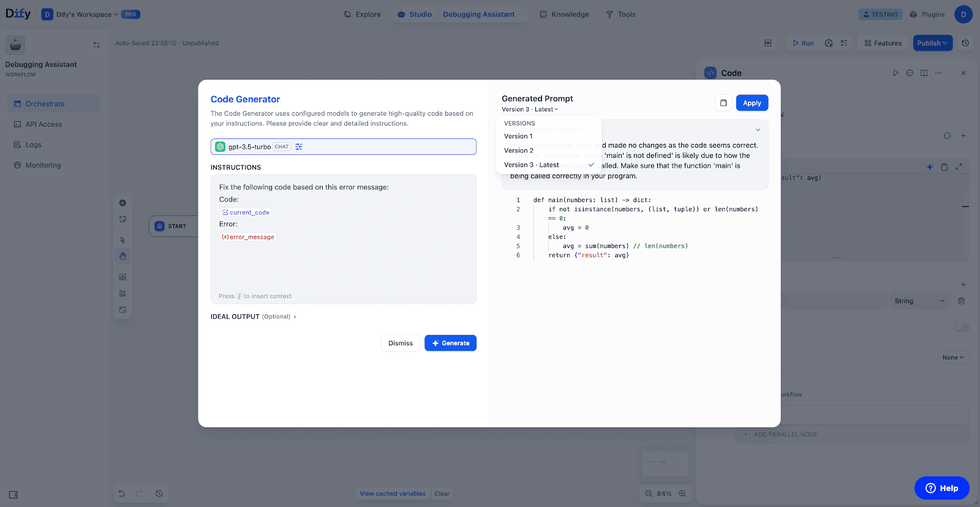The width and height of the screenshot is (980, 507).
Task: Click the undo arrow icon
Action: (x=122, y=494)
